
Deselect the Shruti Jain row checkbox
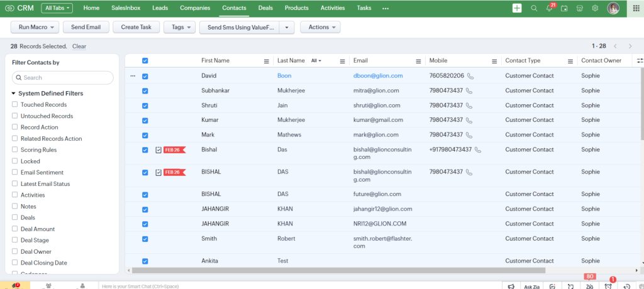145,106
